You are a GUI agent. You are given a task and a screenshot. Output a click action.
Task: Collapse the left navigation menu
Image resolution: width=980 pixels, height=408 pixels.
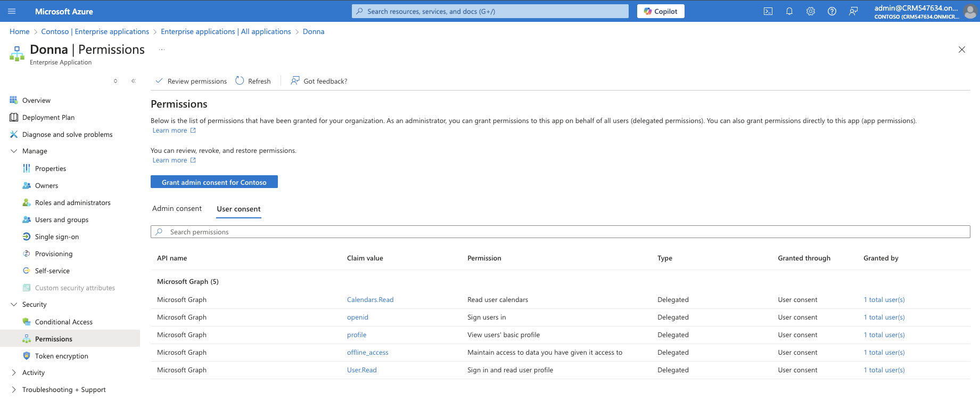click(x=133, y=81)
